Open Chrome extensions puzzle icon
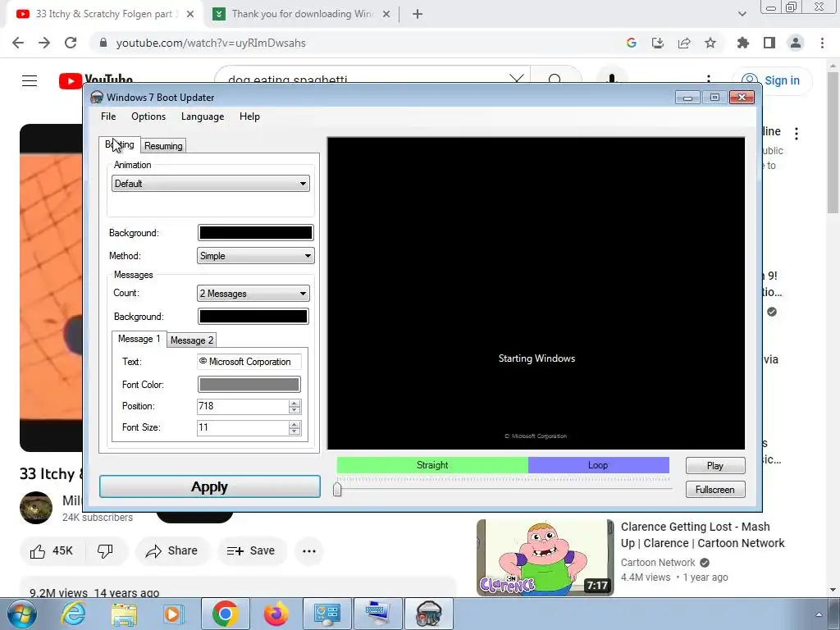The height and width of the screenshot is (630, 840). [x=743, y=43]
